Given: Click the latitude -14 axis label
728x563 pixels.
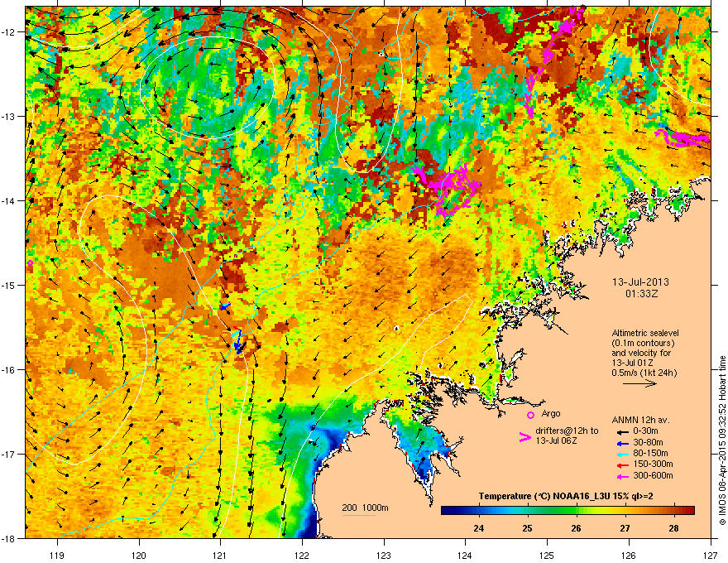Looking at the screenshot, I should 9,201.
